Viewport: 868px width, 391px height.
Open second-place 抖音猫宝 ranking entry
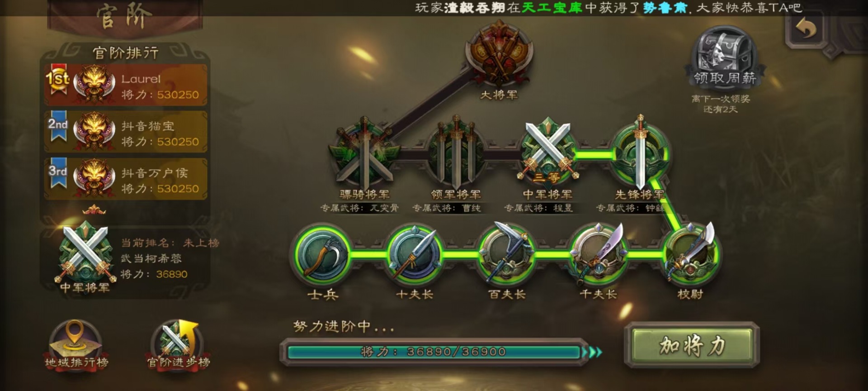(126, 132)
